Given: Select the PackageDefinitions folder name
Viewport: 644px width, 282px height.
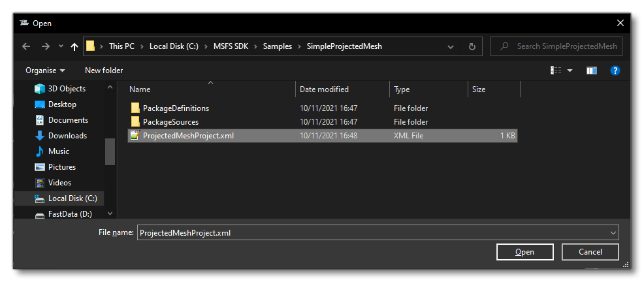Looking at the screenshot, I should click(x=176, y=108).
